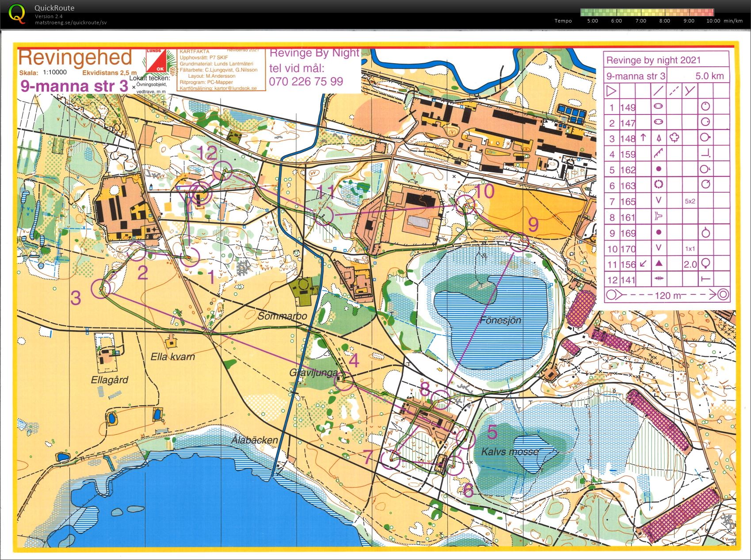This screenshot has width=751, height=560.
Task: Click control code 162 in description table
Action: (x=628, y=170)
